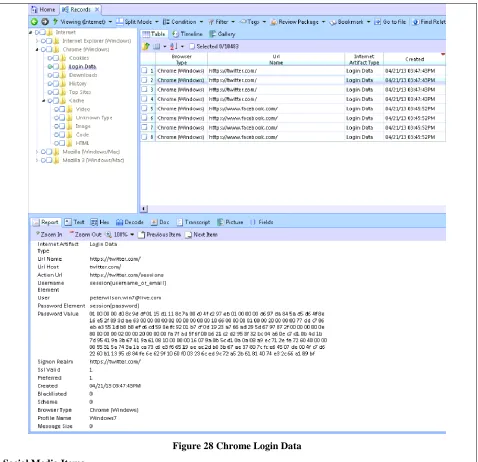
Task: Click the History folder icon
Action: 63,84
